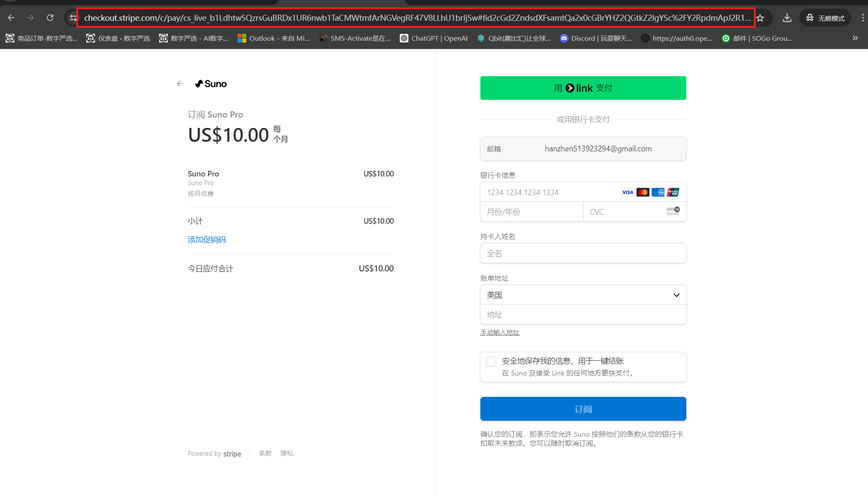Click the CVC field

[x=635, y=212]
